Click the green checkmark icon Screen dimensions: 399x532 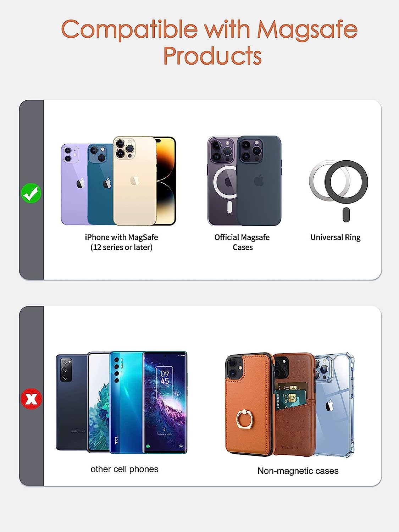point(31,193)
